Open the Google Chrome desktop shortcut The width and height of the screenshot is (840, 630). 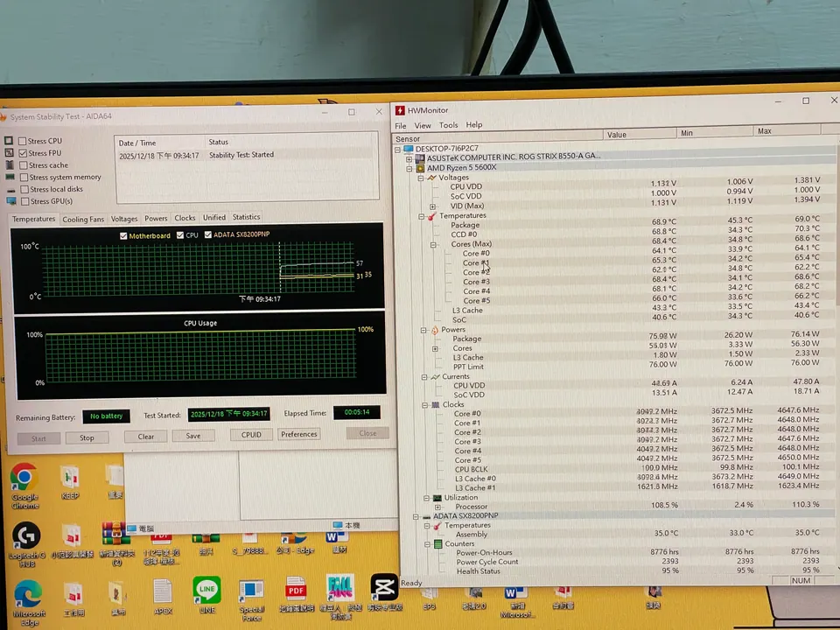point(24,486)
